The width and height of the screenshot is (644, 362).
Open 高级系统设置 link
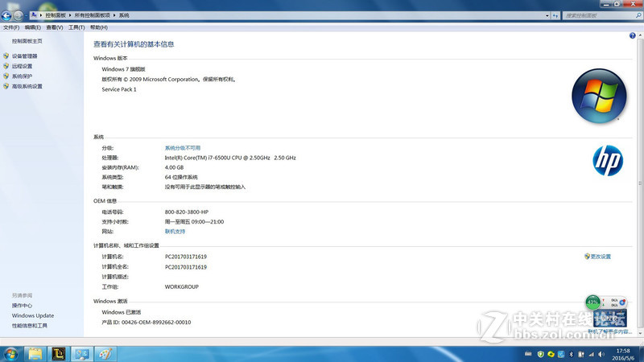pos(27,86)
